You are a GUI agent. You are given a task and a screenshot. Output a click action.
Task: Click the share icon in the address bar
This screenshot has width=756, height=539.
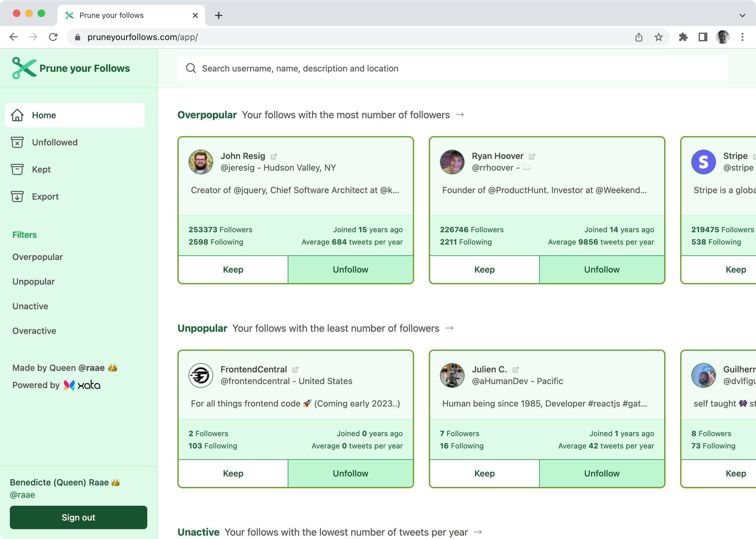click(x=639, y=37)
